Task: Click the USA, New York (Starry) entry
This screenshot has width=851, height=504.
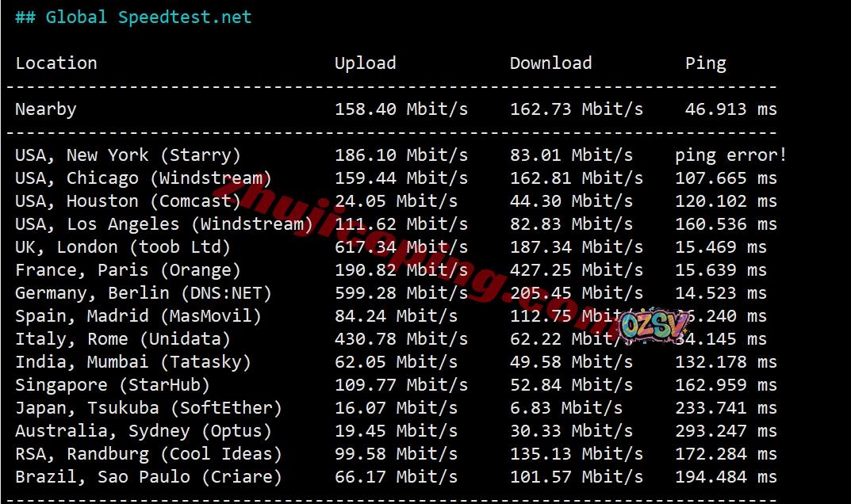Action: tap(128, 155)
